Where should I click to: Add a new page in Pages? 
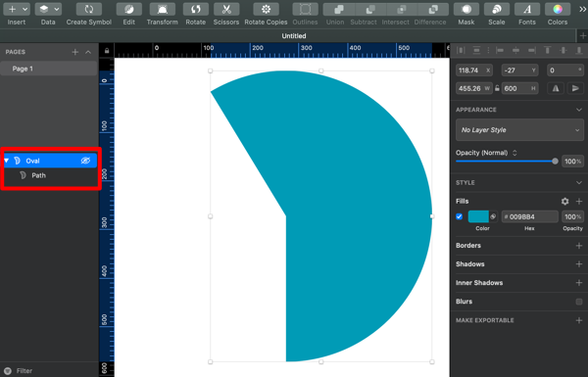pos(75,52)
